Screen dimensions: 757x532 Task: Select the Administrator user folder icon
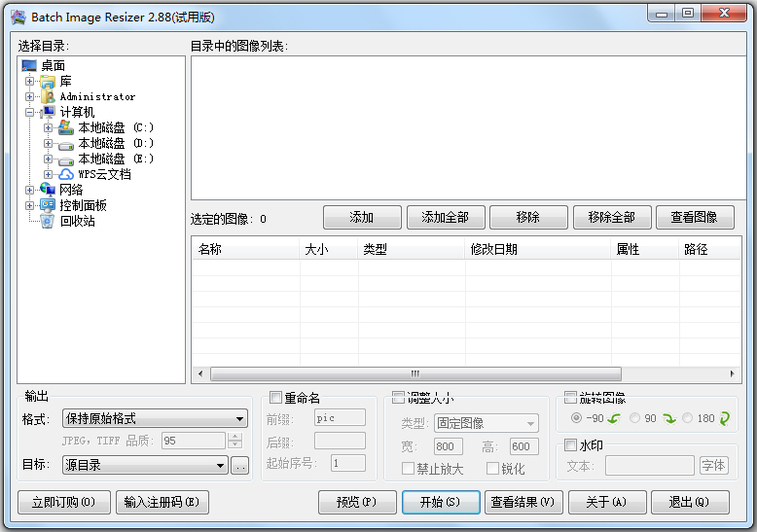tap(48, 96)
